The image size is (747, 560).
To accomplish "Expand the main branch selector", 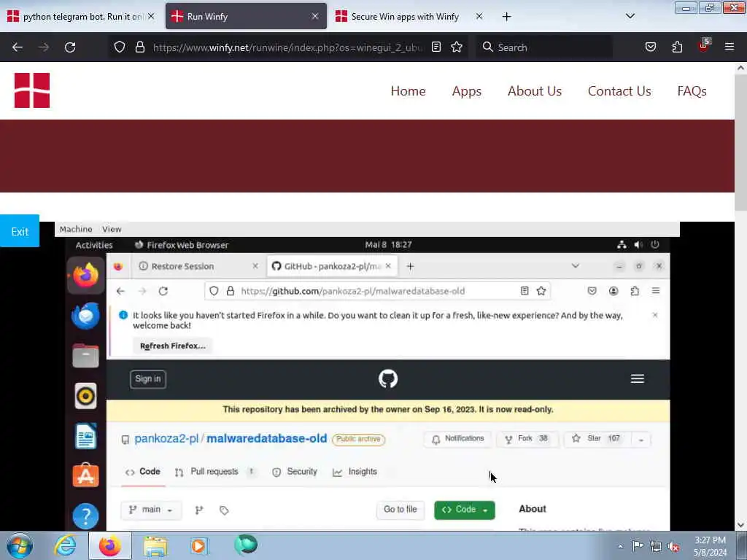I will [150, 510].
